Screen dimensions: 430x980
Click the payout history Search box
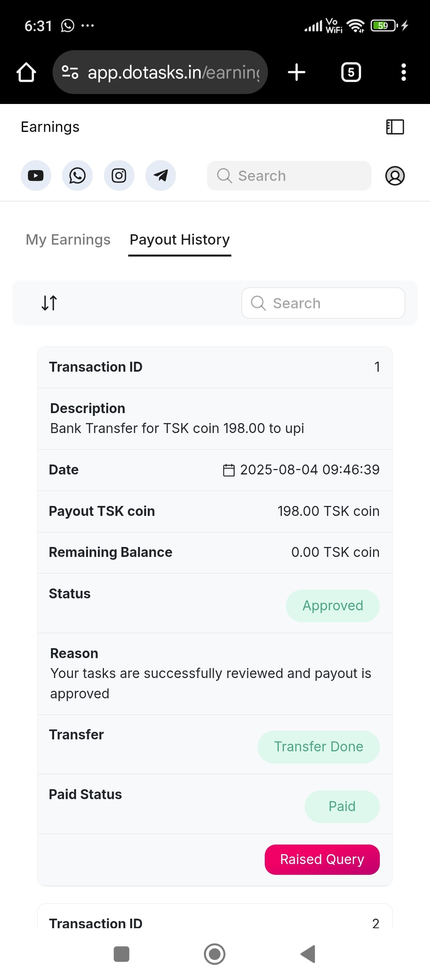coord(323,303)
